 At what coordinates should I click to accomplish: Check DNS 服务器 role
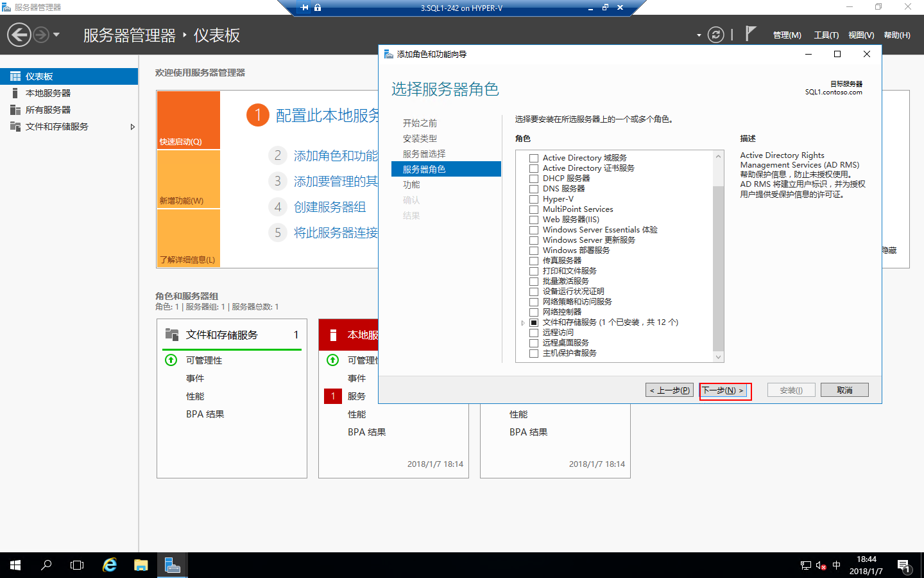point(534,189)
